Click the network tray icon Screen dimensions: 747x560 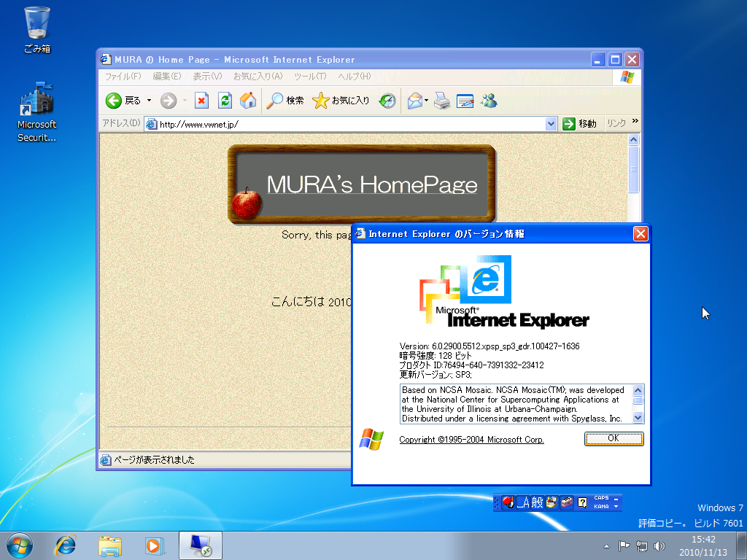(642, 546)
